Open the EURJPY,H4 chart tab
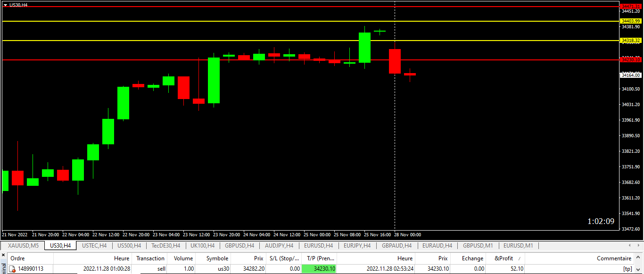Viewport: 644px width, 274px height. pos(357,246)
